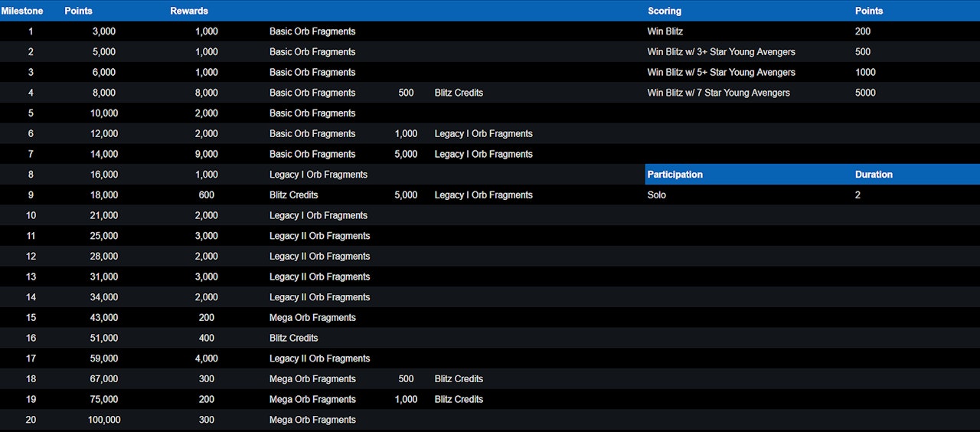The image size is (980, 432).
Task: Select the 25,000 points cell
Action: [x=104, y=236]
